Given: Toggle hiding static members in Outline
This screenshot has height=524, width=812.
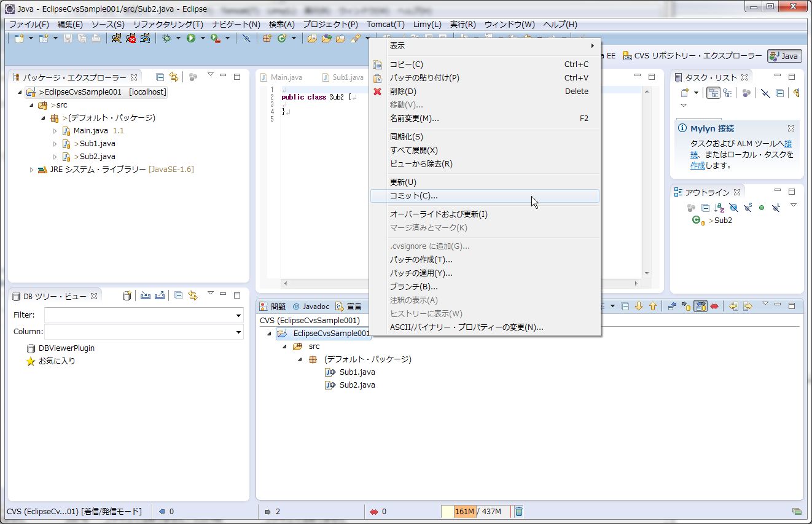Looking at the screenshot, I should (748, 208).
